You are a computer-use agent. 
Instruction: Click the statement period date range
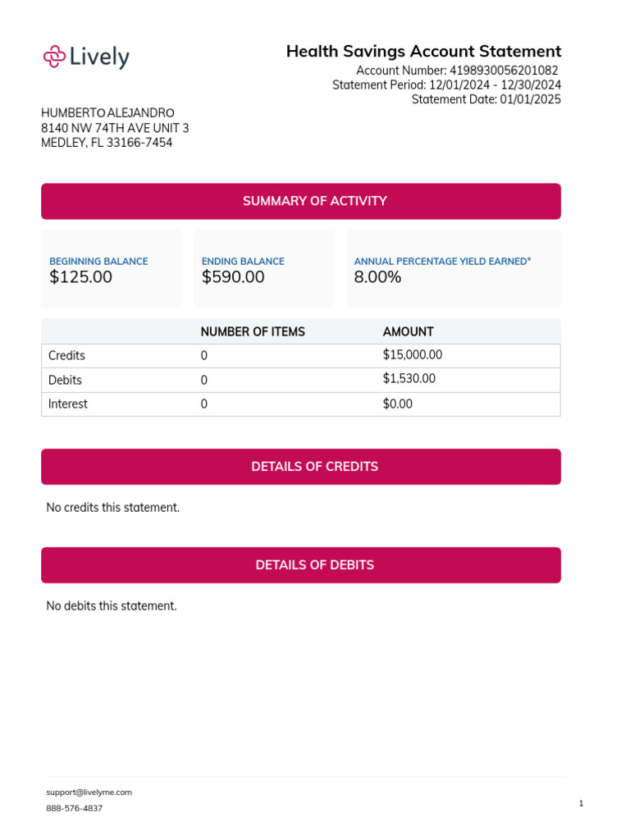click(x=495, y=85)
